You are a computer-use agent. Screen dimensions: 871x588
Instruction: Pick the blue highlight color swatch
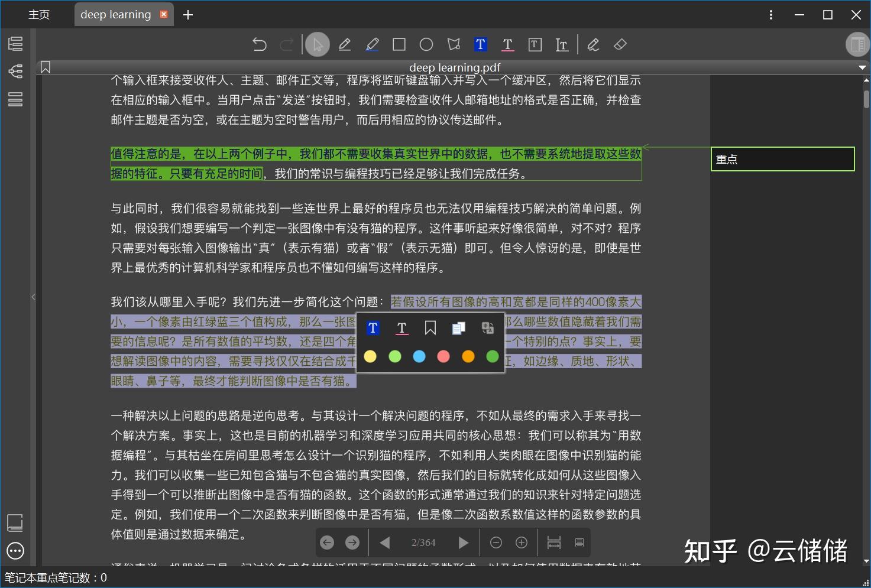coord(419,356)
